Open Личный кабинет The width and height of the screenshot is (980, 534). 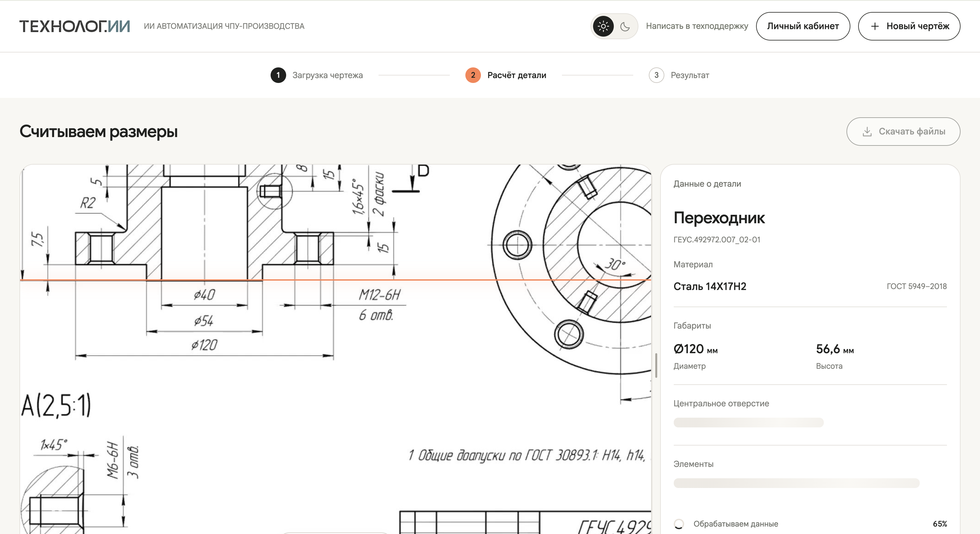pyautogui.click(x=803, y=26)
